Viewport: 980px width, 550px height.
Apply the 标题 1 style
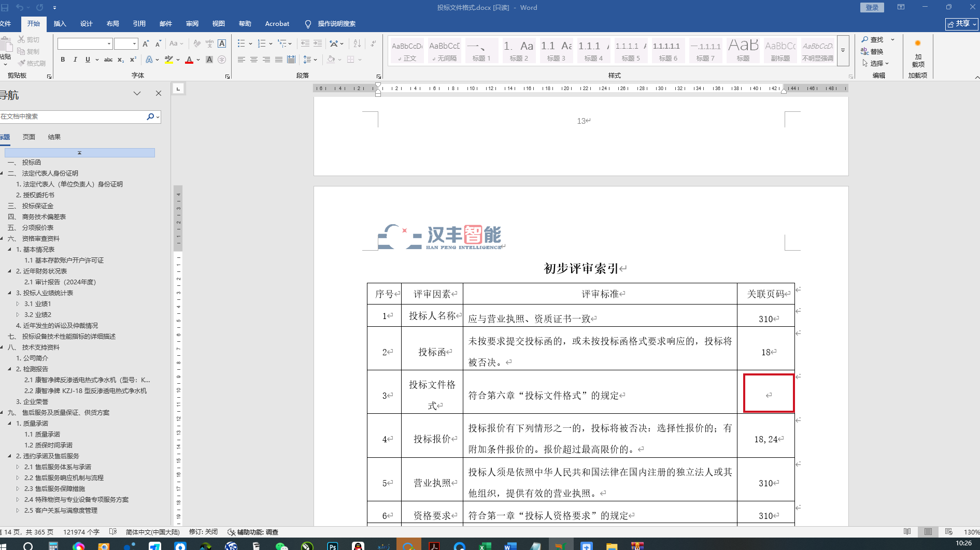pos(481,51)
